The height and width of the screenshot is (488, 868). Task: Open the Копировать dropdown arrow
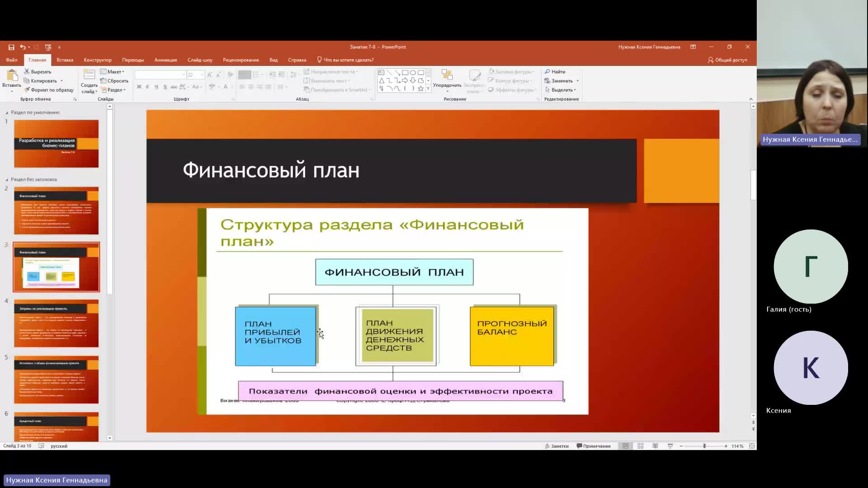pyautogui.click(x=61, y=81)
